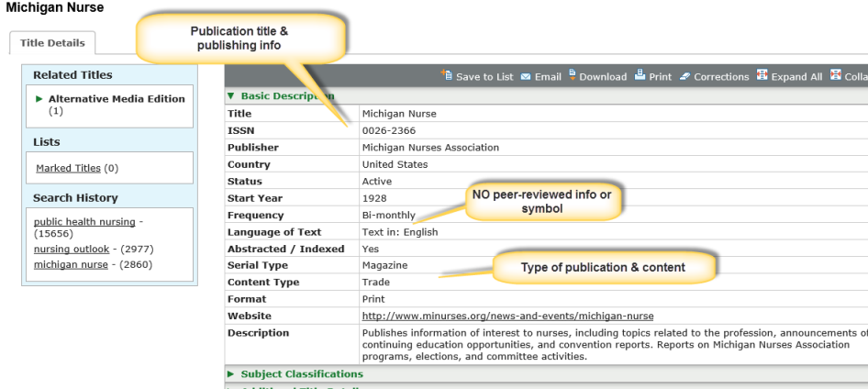
Task: Click the Expand All icon
Action: click(762, 75)
